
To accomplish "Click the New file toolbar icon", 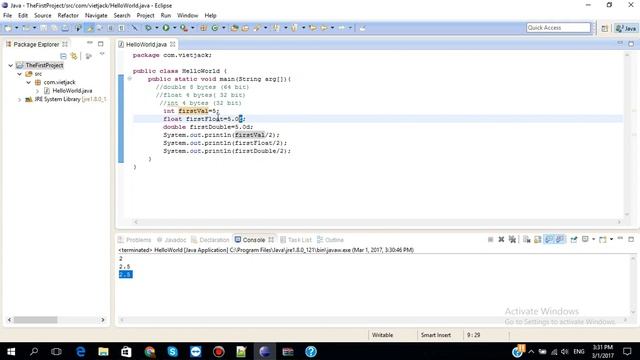I will (8, 28).
